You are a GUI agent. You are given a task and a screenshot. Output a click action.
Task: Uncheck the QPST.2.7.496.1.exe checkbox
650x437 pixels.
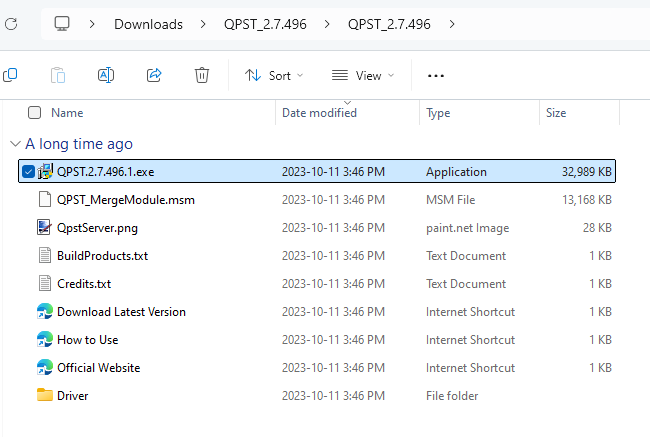pyautogui.click(x=28, y=172)
